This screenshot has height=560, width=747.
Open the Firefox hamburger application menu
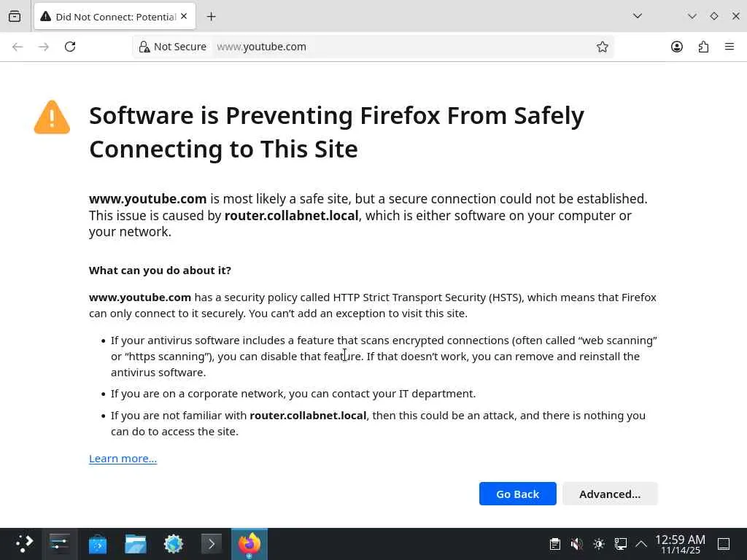pyautogui.click(x=729, y=47)
